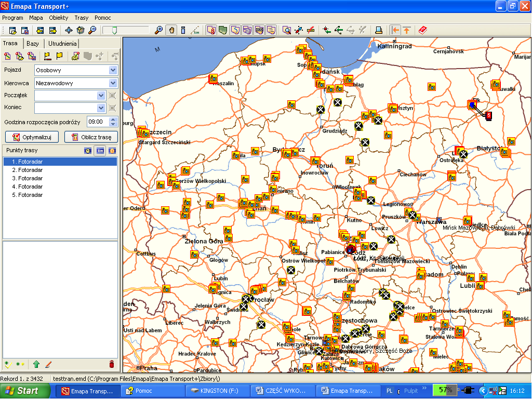Viewport: 532px width, 399px height.
Task: Switch to KINGSTON (F:) taskbar window
Action: coord(218,391)
